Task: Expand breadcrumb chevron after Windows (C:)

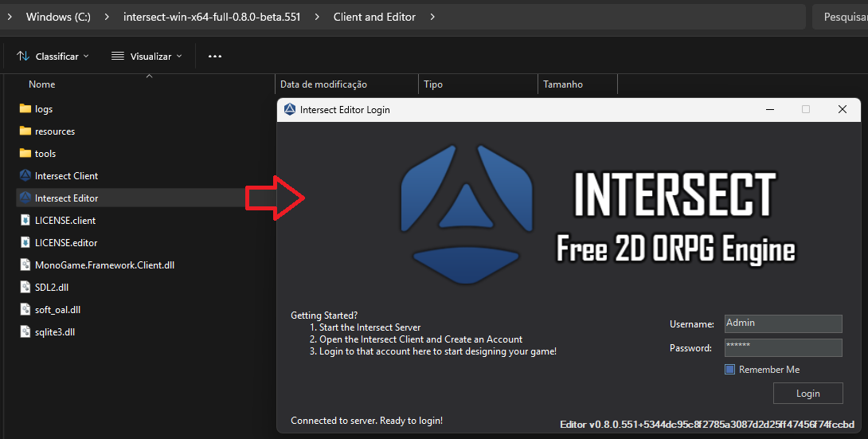Action: coord(106,18)
